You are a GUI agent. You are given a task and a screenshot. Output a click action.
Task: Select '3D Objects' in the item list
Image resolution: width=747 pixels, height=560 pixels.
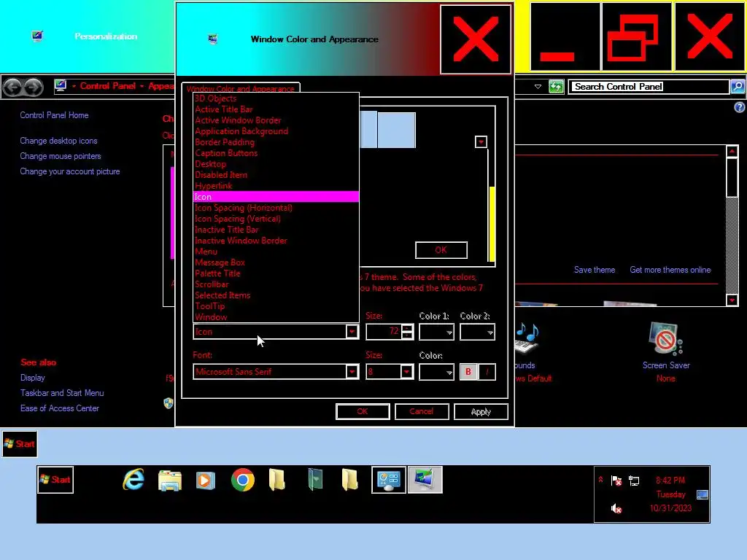tap(276, 98)
